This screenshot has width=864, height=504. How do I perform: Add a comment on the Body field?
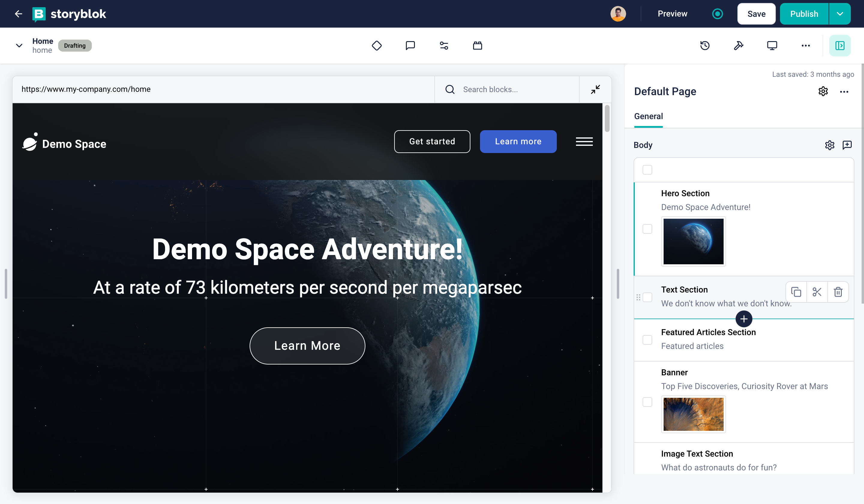pos(847,145)
